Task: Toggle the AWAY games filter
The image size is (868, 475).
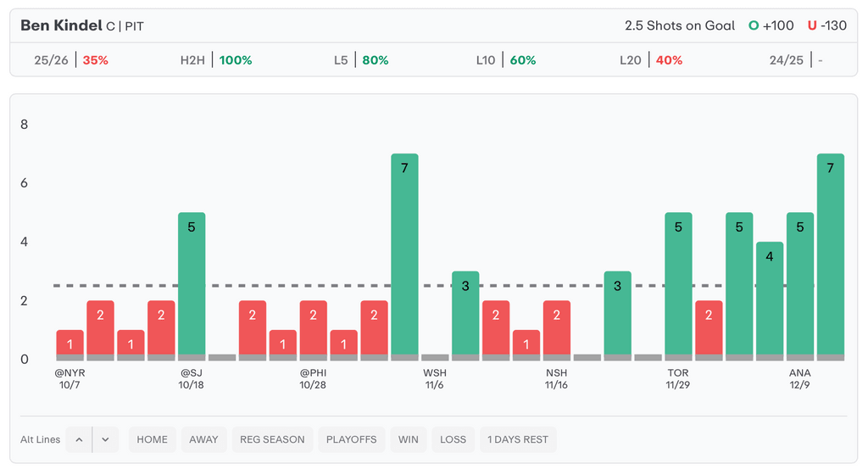Action: click(203, 439)
